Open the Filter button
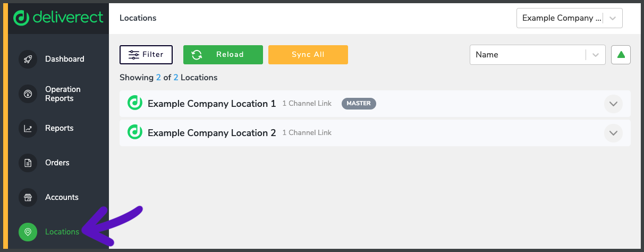Image resolution: width=644 pixels, height=252 pixels. tap(146, 55)
